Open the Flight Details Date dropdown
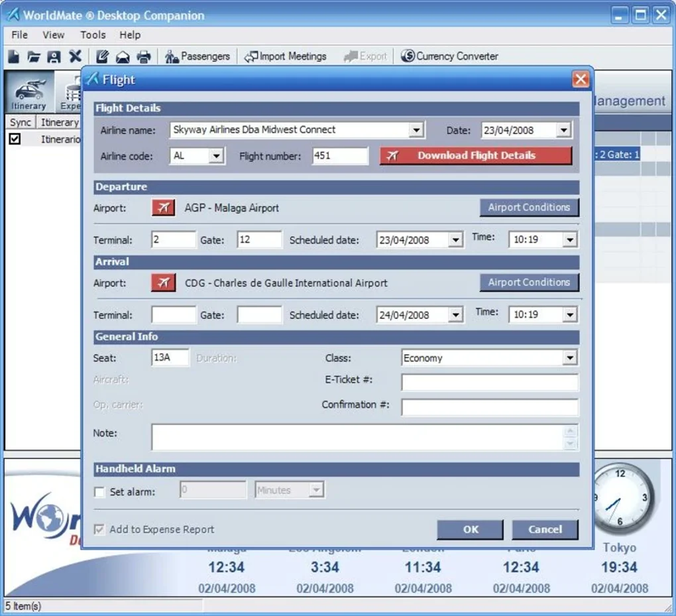 563,130
